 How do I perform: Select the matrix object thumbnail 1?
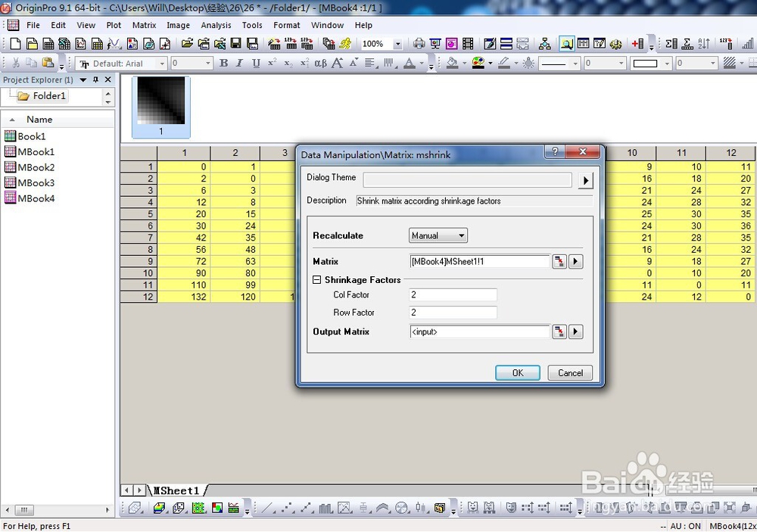(161, 107)
